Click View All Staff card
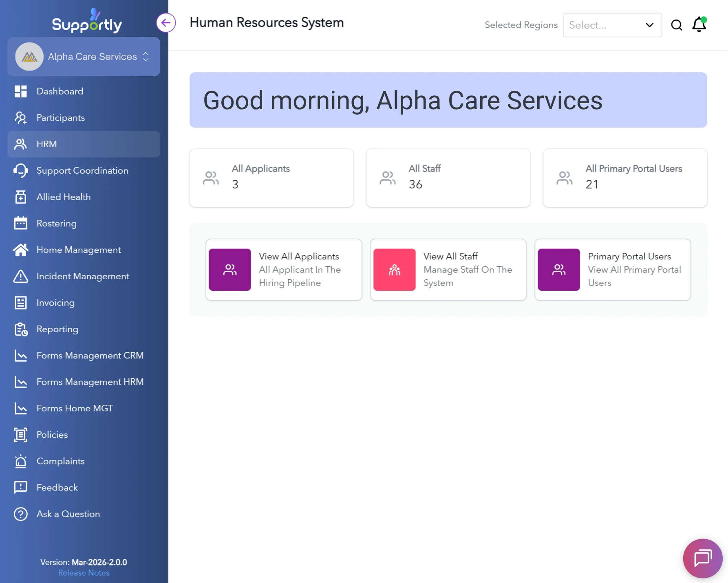This screenshot has height=583, width=728. coord(448,269)
